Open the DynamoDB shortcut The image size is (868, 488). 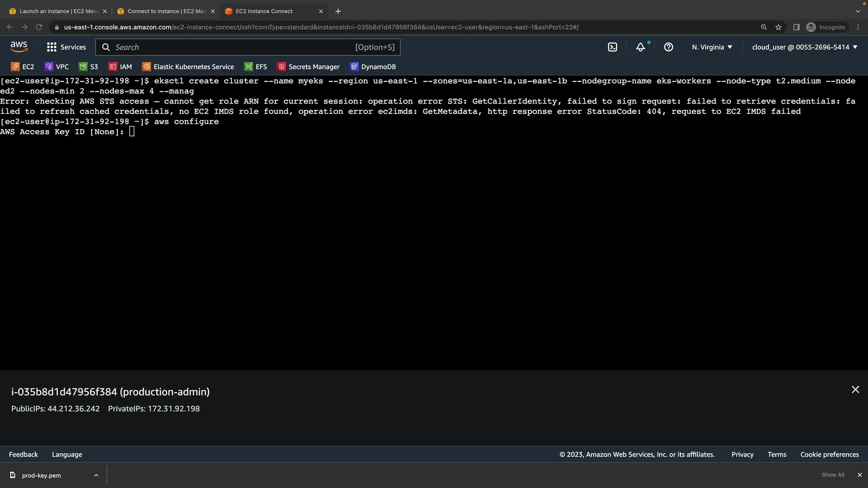373,67
